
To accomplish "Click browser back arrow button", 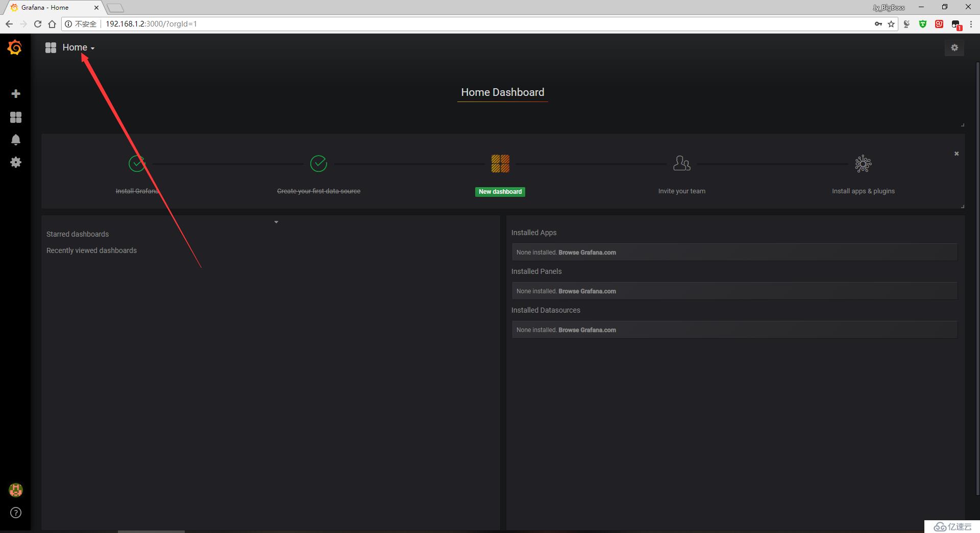I will [9, 24].
